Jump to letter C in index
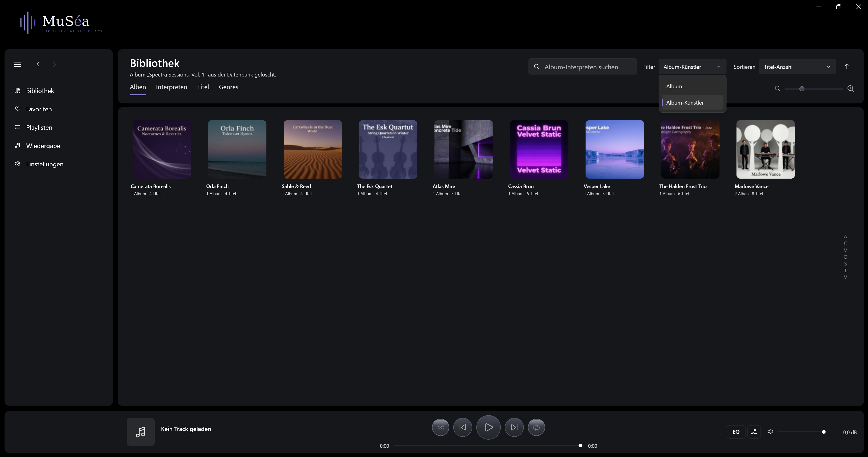Screen dimensions: 868x457 coord(845,243)
